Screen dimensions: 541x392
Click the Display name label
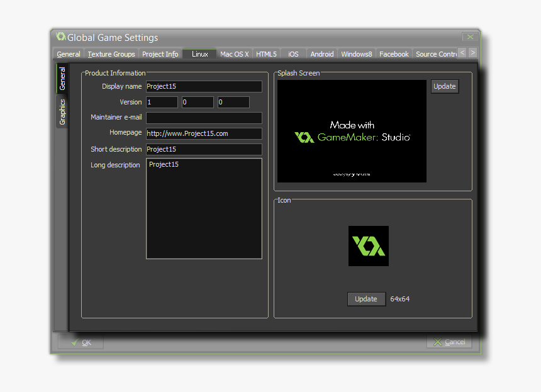[122, 86]
